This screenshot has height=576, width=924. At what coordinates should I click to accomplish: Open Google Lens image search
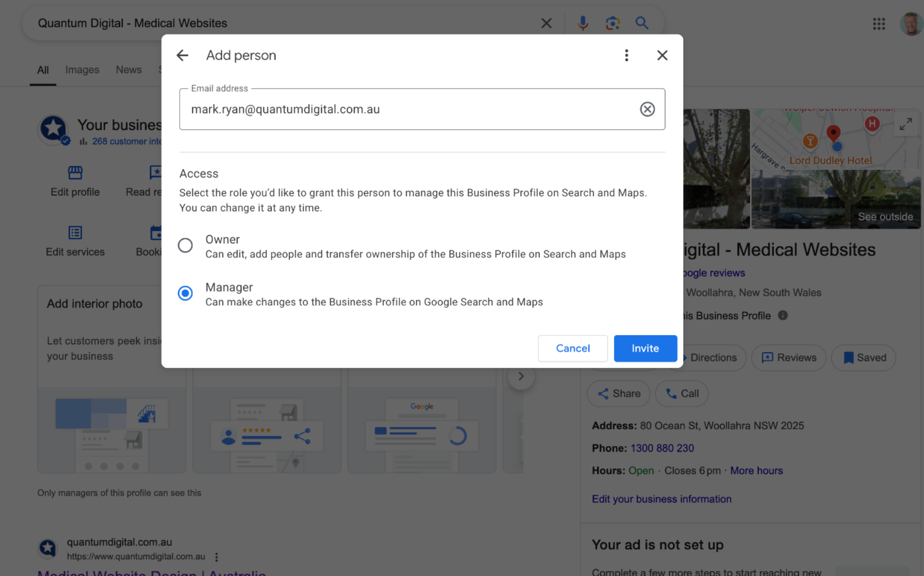[612, 23]
